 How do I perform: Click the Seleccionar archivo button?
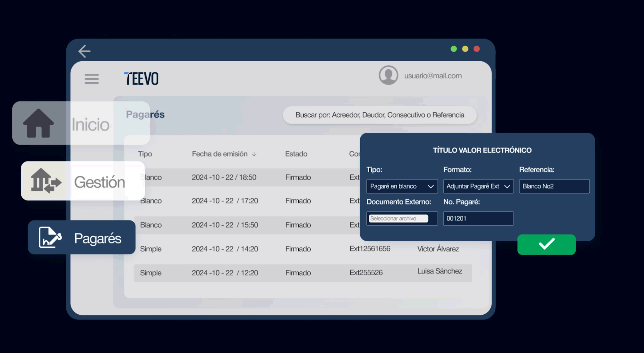point(398,219)
